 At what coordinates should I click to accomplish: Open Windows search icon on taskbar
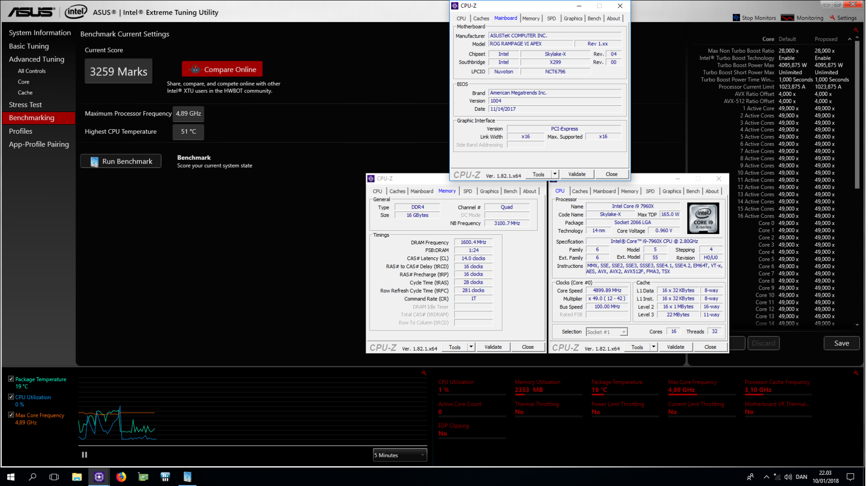(x=33, y=478)
